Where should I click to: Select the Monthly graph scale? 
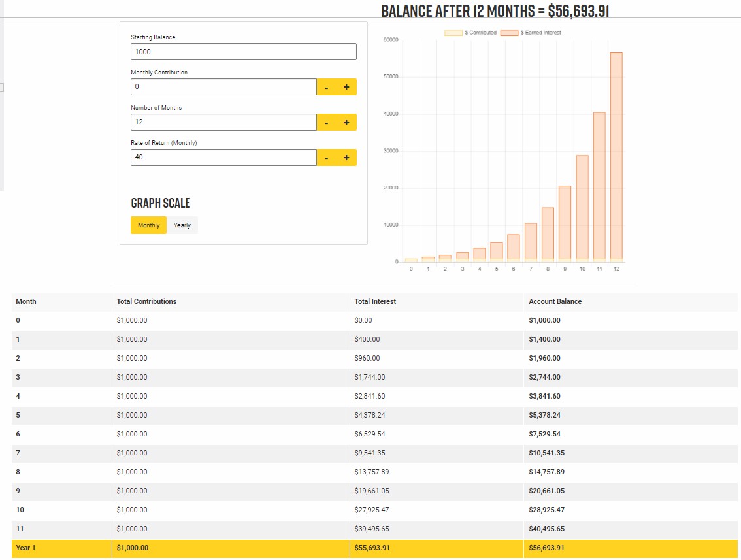(x=148, y=225)
